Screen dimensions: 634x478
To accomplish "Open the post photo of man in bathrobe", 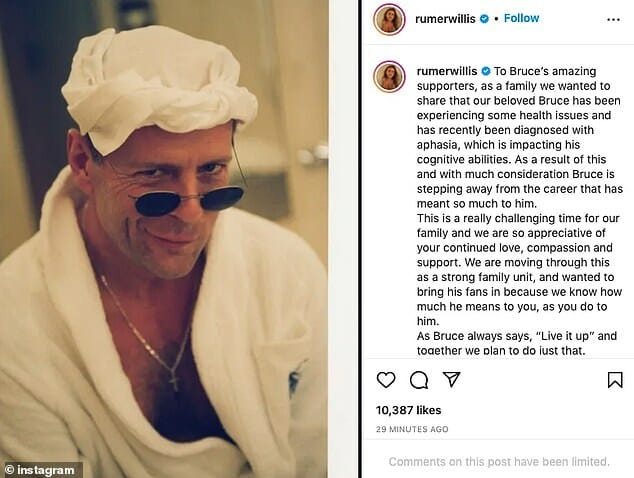I will 164,239.
